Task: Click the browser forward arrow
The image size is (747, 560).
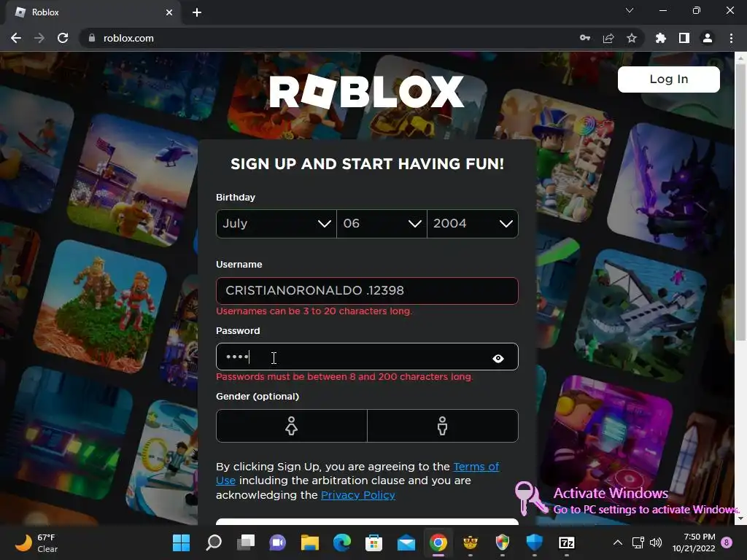Action: [39, 38]
